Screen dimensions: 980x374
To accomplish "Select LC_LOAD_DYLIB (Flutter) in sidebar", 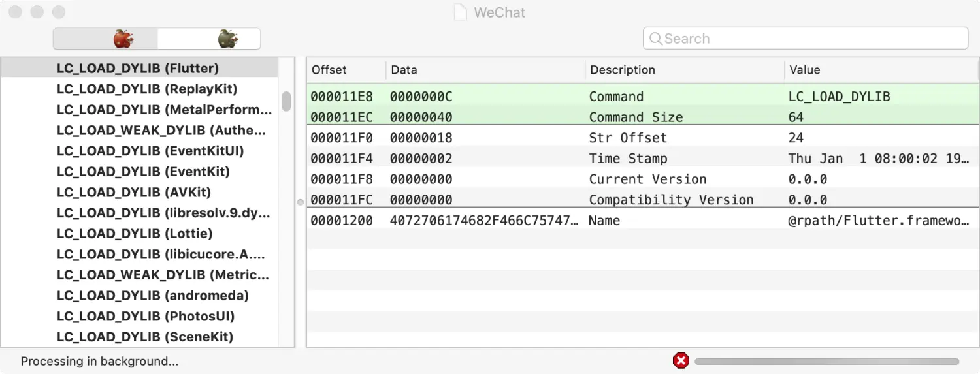I will 139,68.
